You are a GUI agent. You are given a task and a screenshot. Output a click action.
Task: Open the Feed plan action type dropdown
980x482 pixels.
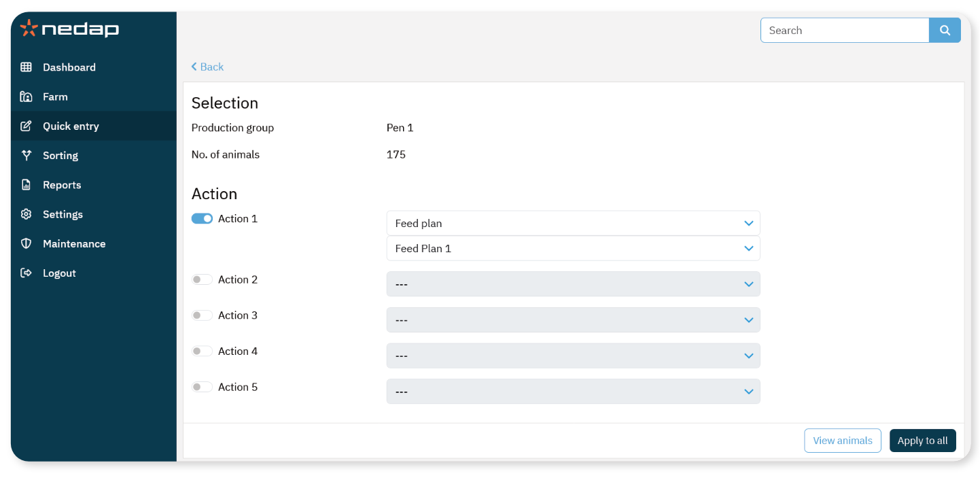573,223
